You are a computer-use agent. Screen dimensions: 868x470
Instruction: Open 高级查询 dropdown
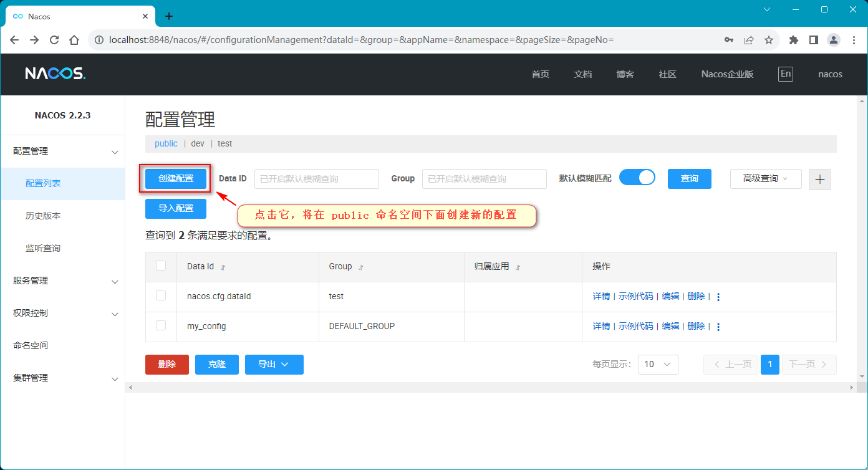766,179
